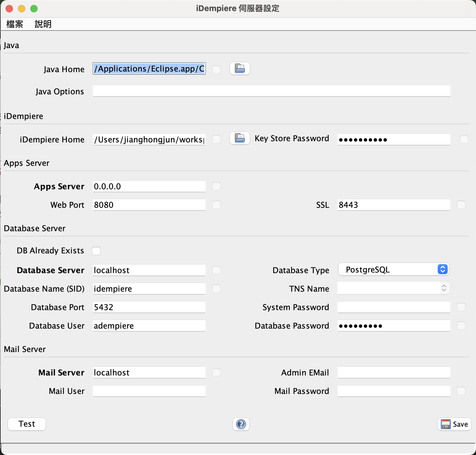Viewport: 476px width, 455px height.
Task: Click the iDempiere Home path field
Action: pyautogui.click(x=149, y=139)
